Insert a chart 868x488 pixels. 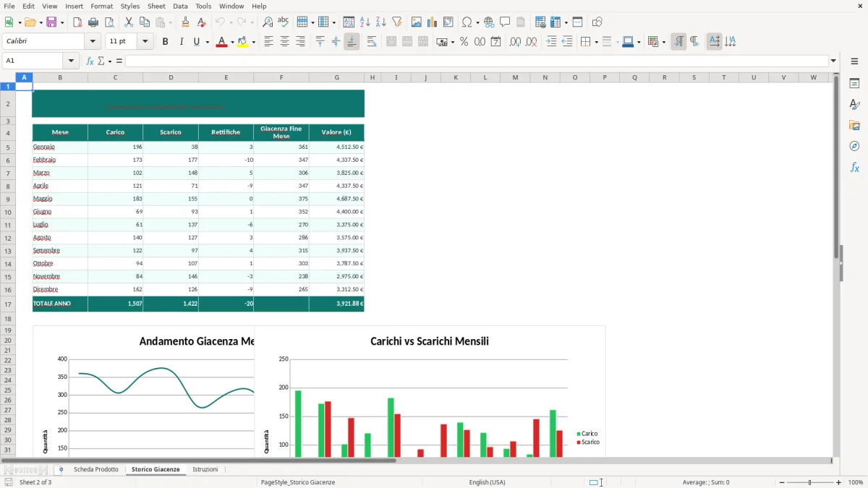click(433, 22)
